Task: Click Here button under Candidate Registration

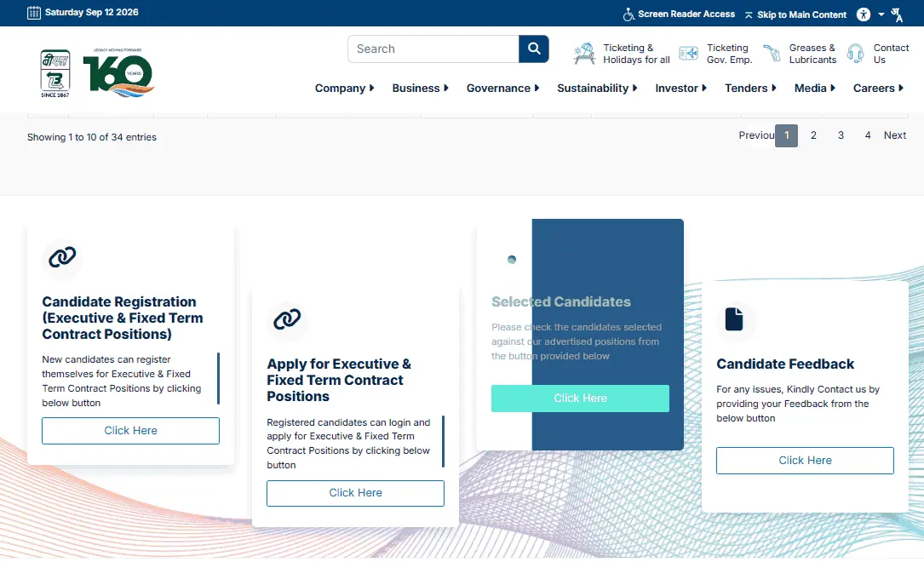Action: tap(131, 431)
